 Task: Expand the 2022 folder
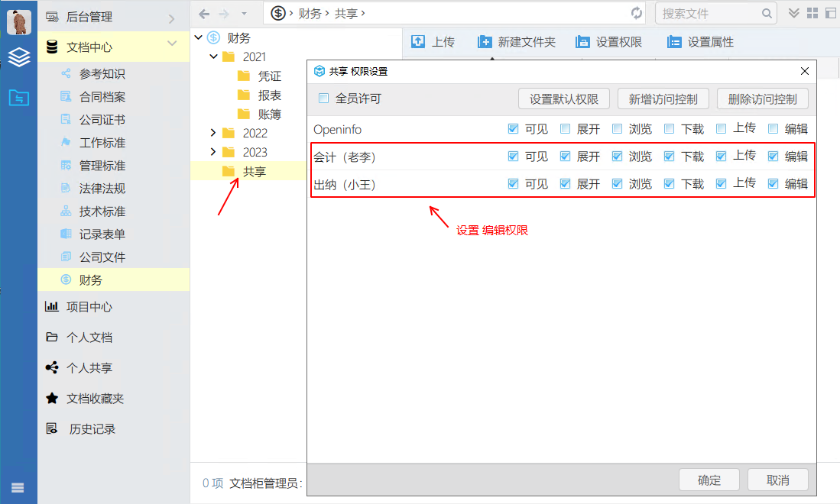pyautogui.click(x=213, y=133)
